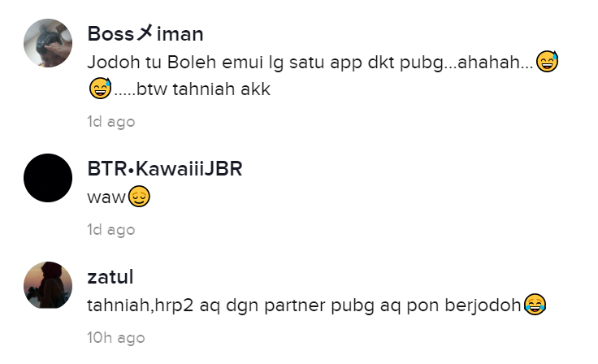Image resolution: width=598 pixels, height=364 pixels.
Task: Visit the zatul username
Action: pyautogui.click(x=110, y=276)
